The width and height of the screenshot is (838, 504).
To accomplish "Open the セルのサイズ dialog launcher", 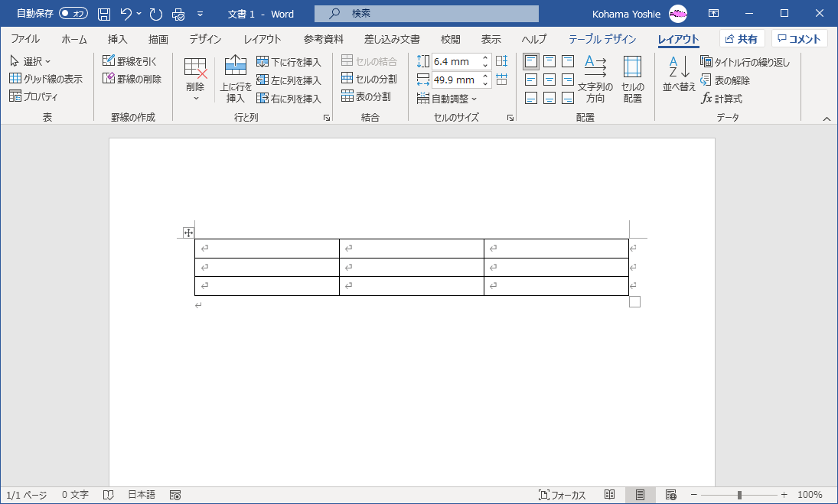I will point(510,118).
